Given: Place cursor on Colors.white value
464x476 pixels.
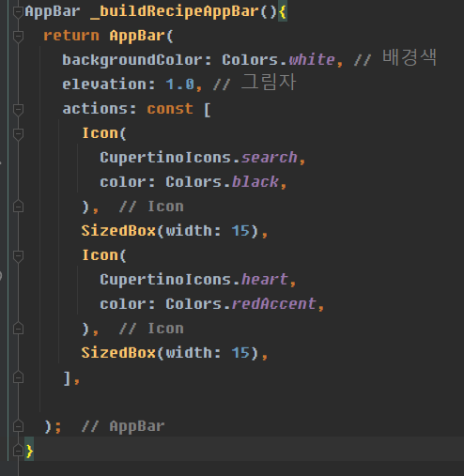Looking at the screenshot, I should pyautogui.click(x=278, y=59).
